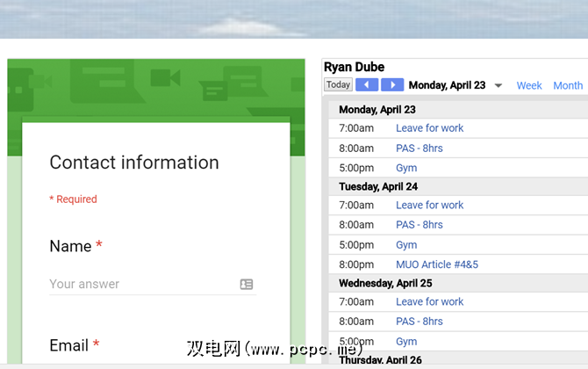Select the Monday, April 23 header row
Screen dimensions: 588x369
click(x=458, y=109)
